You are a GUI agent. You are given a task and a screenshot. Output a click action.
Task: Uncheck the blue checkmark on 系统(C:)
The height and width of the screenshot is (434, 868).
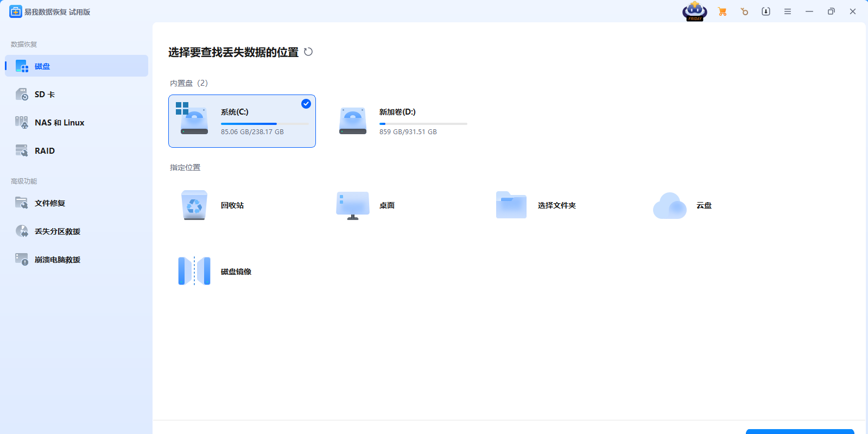[x=306, y=104]
